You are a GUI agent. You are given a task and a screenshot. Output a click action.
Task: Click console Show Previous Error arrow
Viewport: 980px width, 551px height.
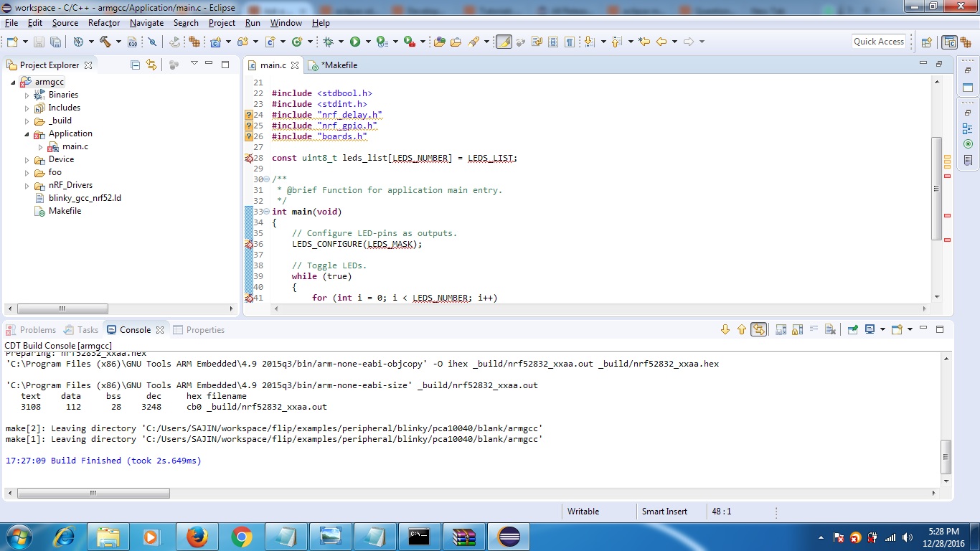tap(742, 329)
